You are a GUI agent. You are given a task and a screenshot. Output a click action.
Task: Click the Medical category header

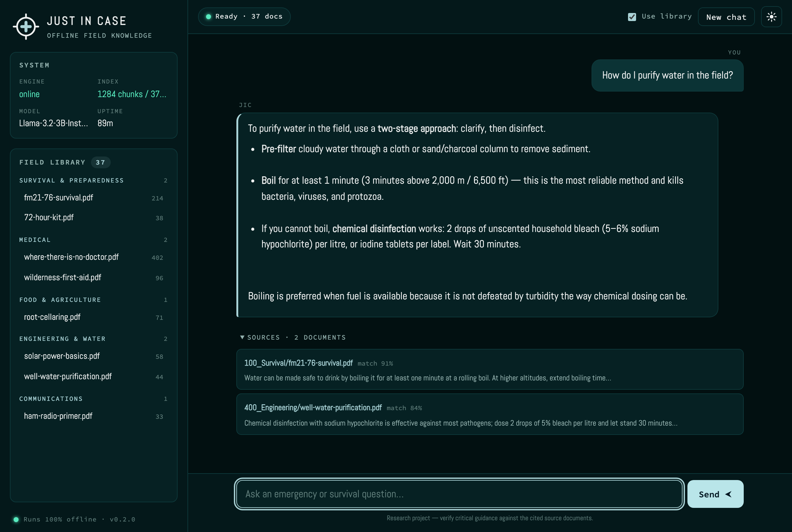(94, 240)
